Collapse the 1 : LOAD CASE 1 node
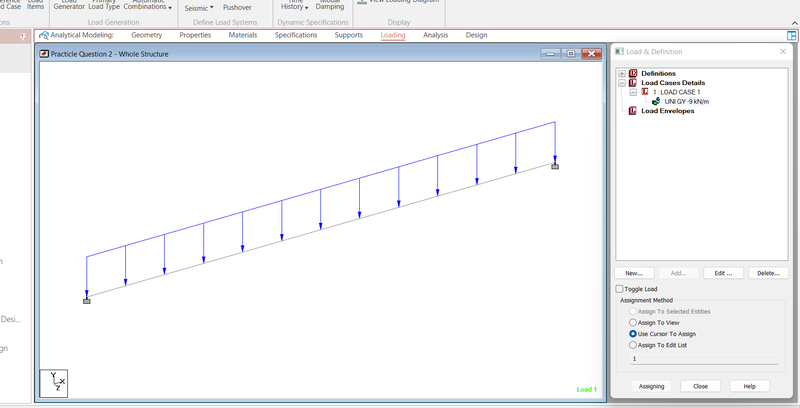Screen dimensions: 800x408 [633, 92]
